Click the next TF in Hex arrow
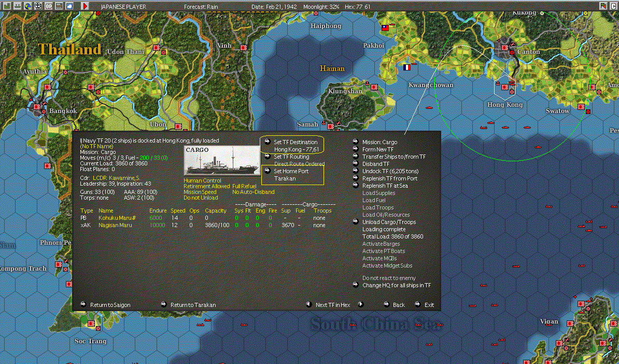This screenshot has height=364, width=619. (x=360, y=304)
